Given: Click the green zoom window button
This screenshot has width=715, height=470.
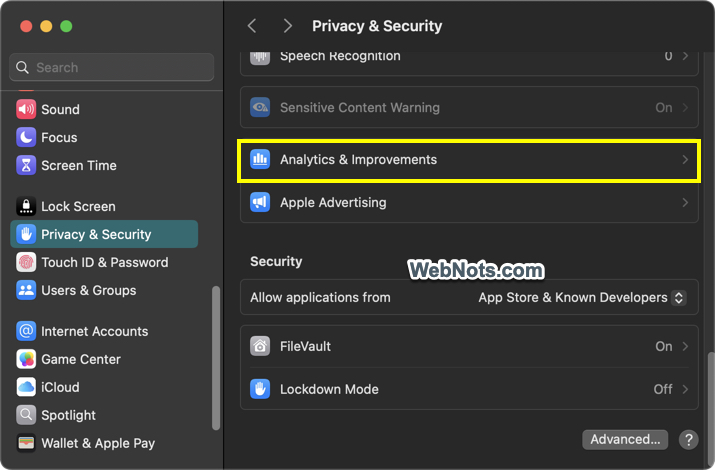Looking at the screenshot, I should (x=66, y=26).
